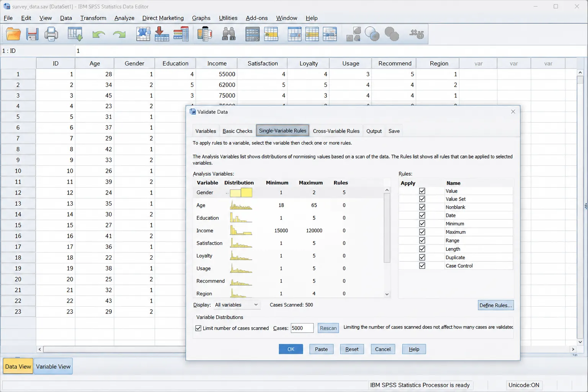Screen dimensions: 588x392
Task: Click the Value labels toolbar icon
Action: click(354, 34)
